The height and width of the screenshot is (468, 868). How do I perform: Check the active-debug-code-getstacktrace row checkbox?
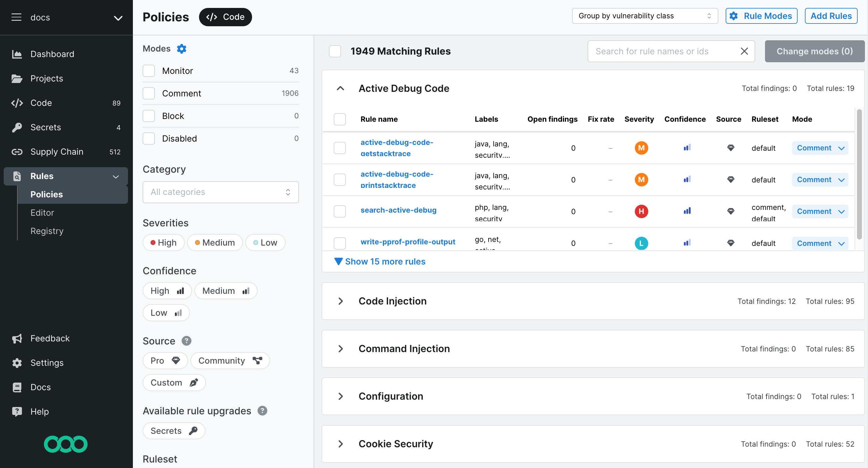[x=340, y=148]
